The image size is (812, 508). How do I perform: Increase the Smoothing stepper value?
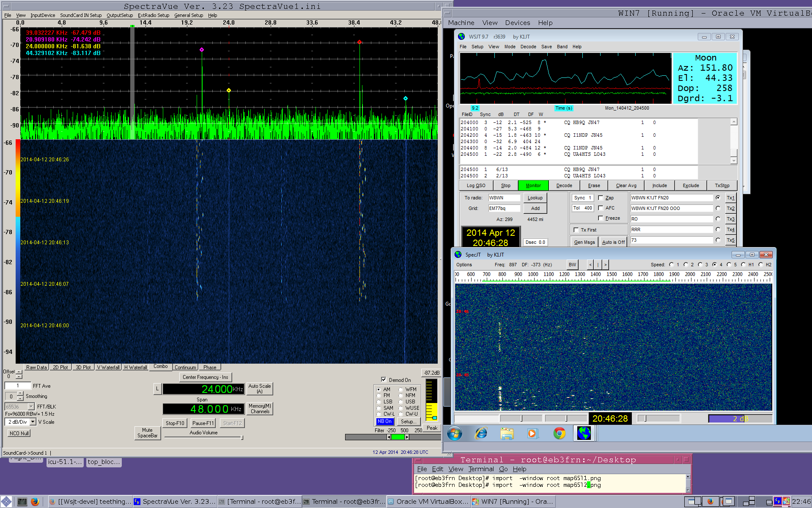[x=20, y=394]
